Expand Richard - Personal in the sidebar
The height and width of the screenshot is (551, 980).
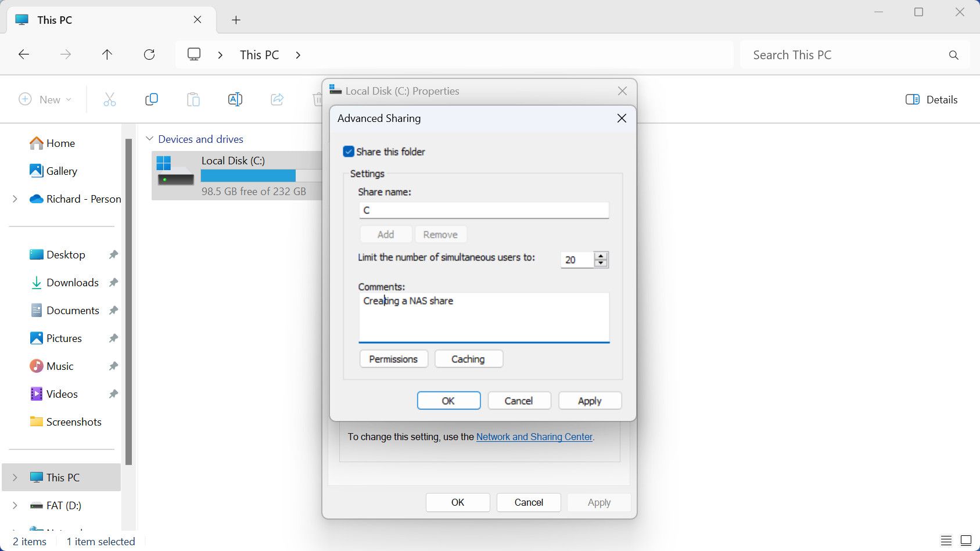point(15,199)
